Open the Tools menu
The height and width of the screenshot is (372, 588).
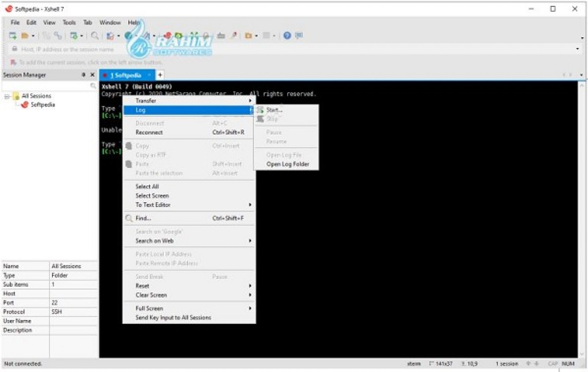tap(69, 22)
